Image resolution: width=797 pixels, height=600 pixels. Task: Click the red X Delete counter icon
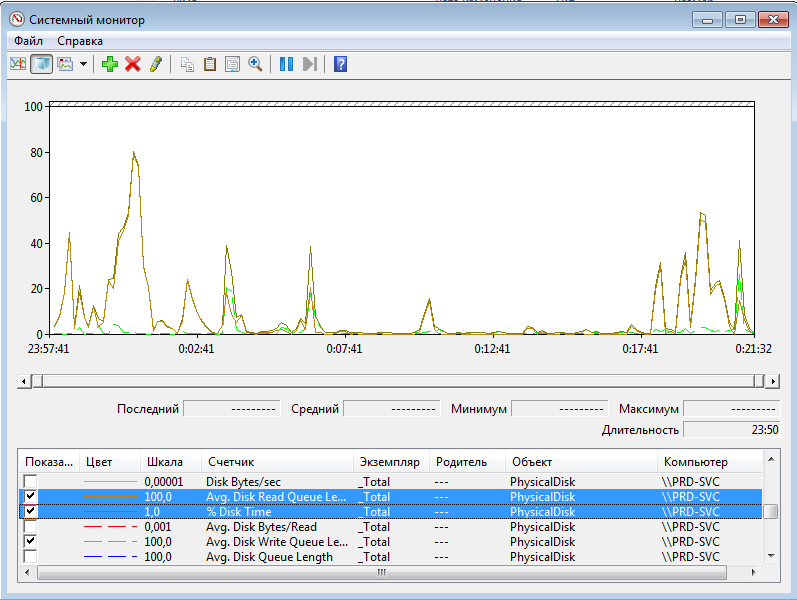[x=132, y=64]
